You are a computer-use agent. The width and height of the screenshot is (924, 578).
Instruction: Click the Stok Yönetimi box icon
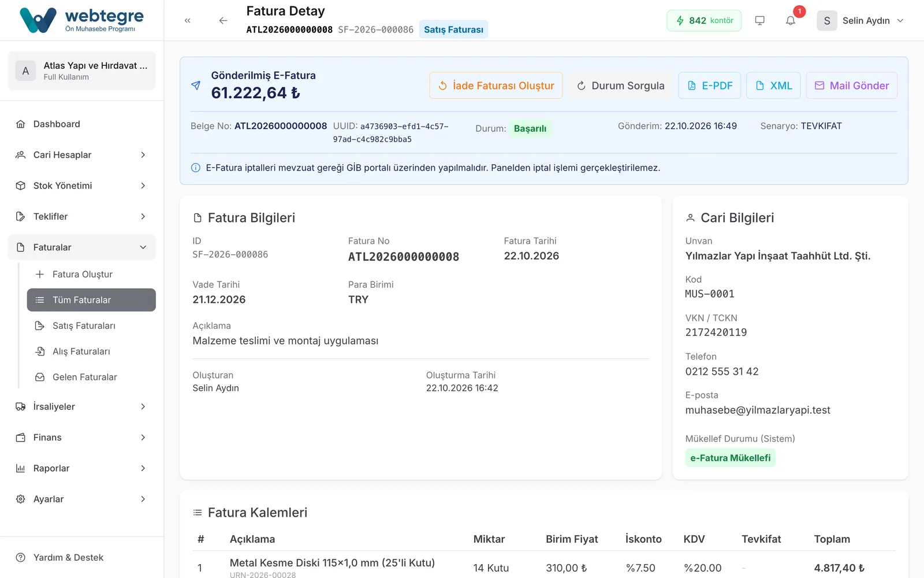coord(21,186)
